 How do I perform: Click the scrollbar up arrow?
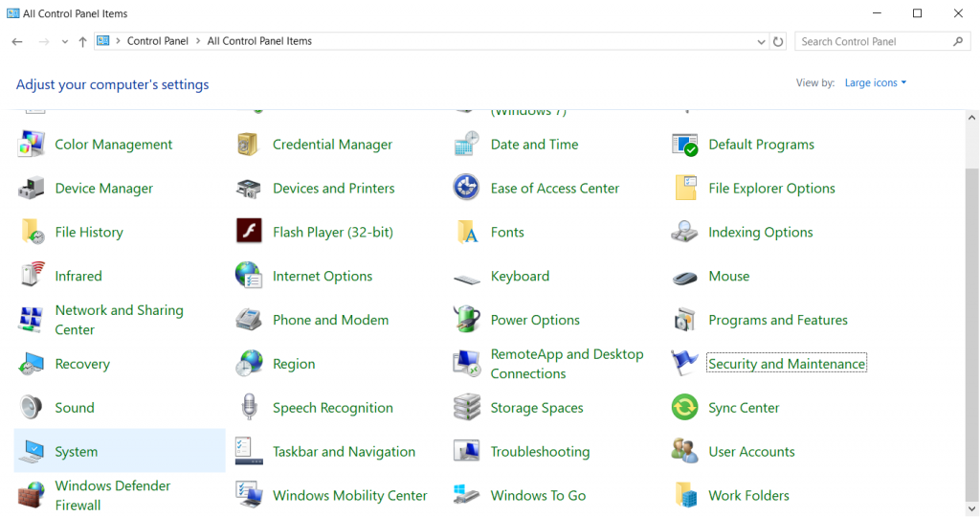[971, 118]
